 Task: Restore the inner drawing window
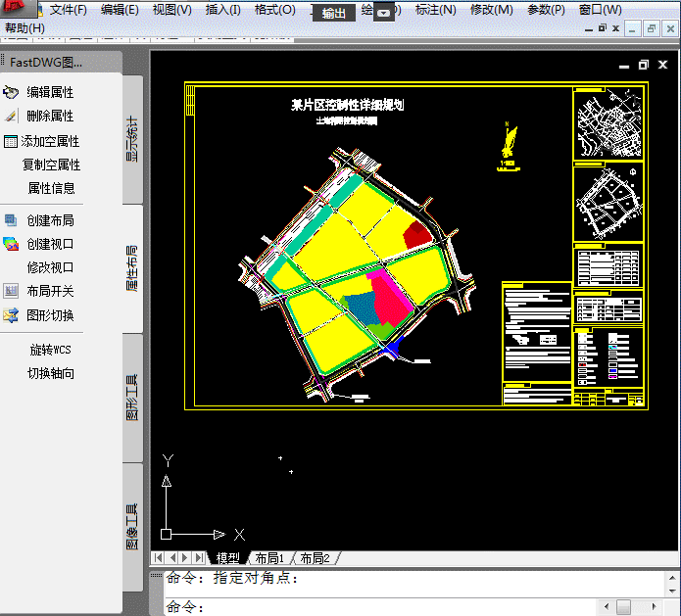[x=643, y=65]
